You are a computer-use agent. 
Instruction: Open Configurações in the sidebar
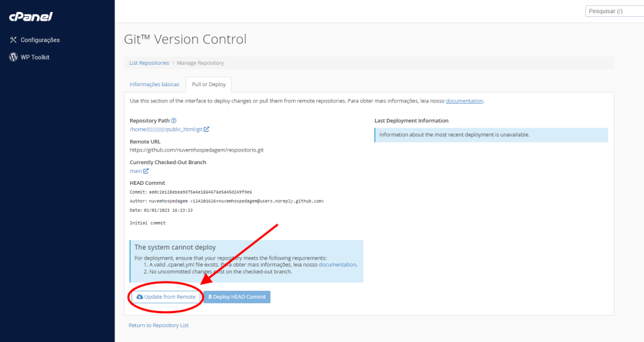tap(40, 40)
